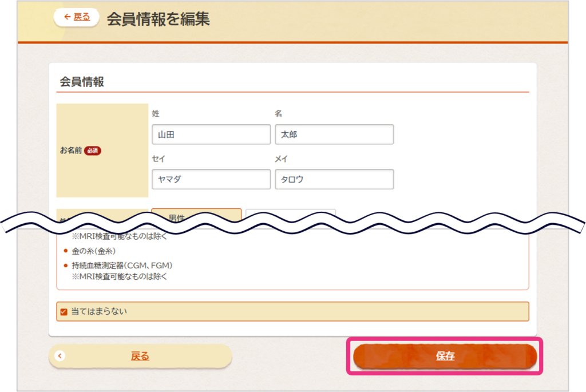Uncheck the 当てはまらない checkbox
Screen dimensions: 586x392
(64, 312)
